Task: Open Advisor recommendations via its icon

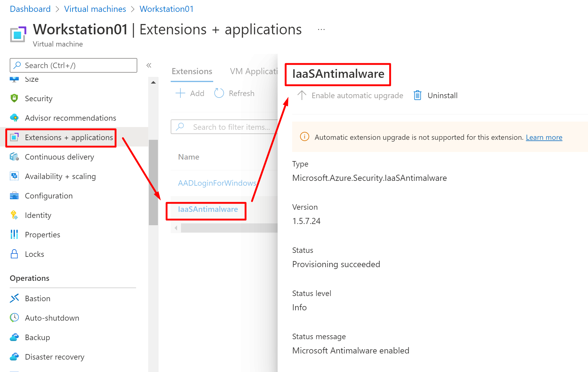Action: tap(14, 118)
